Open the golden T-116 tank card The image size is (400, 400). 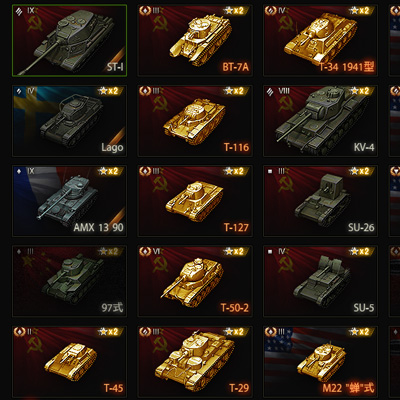pos(195,121)
